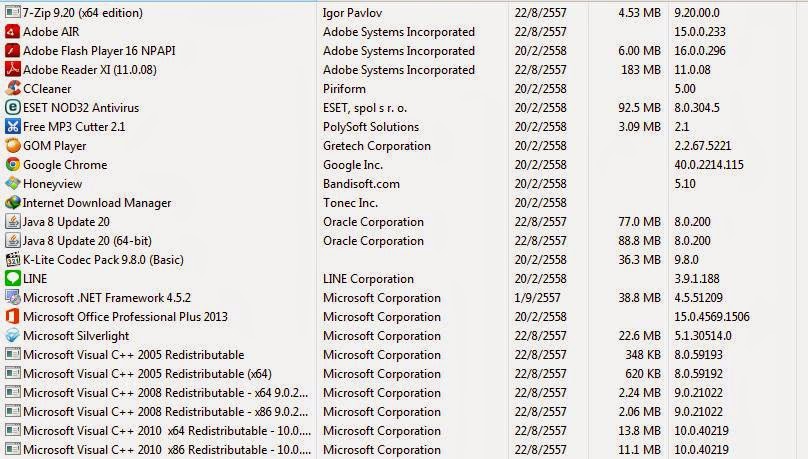Click the 7-Zip program icon
Screen dimensions: 808x459
click(12, 13)
